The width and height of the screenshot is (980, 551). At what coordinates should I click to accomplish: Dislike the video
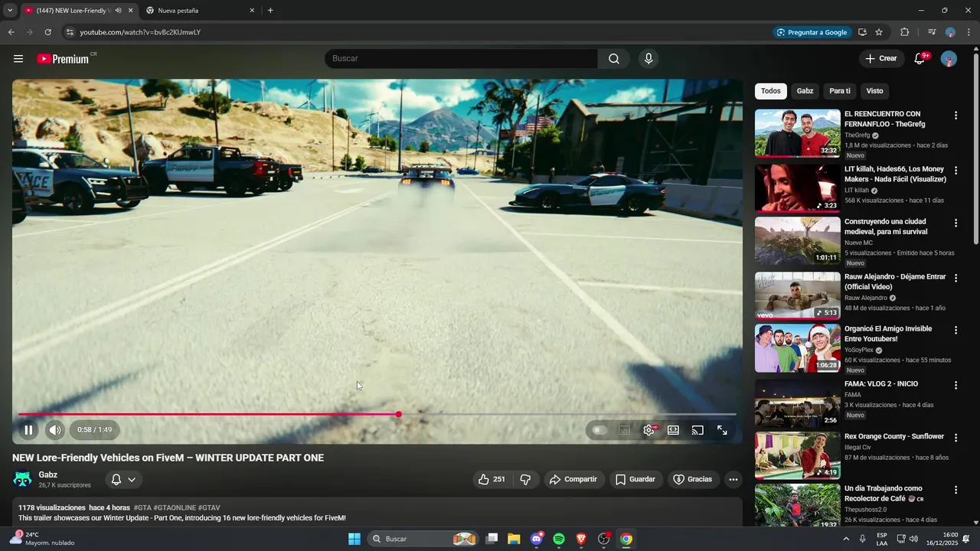525,479
